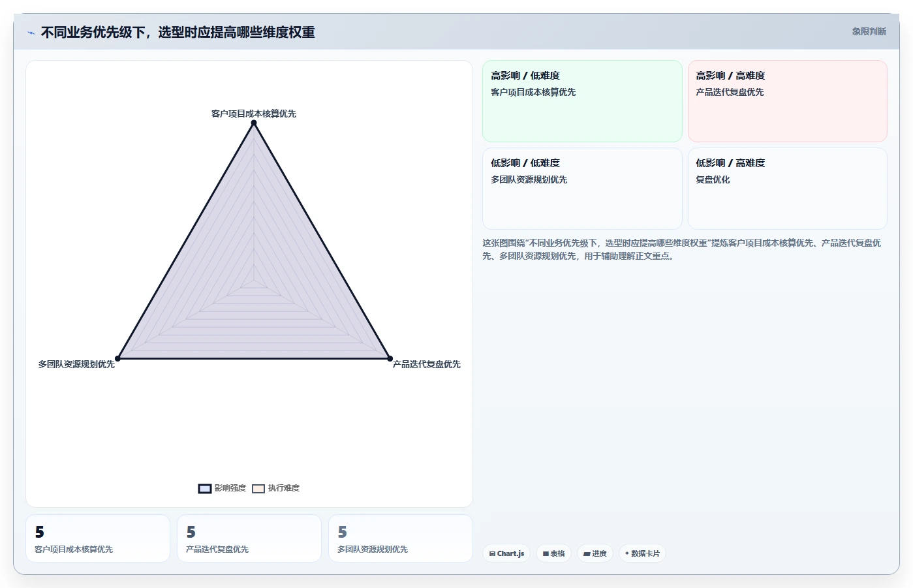Click the 进度 tag chip

(x=595, y=553)
